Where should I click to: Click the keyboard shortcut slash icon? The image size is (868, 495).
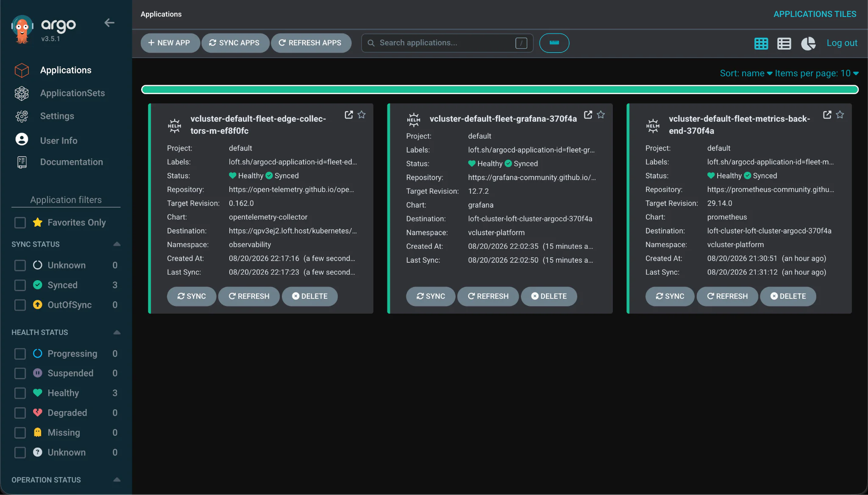tap(521, 43)
